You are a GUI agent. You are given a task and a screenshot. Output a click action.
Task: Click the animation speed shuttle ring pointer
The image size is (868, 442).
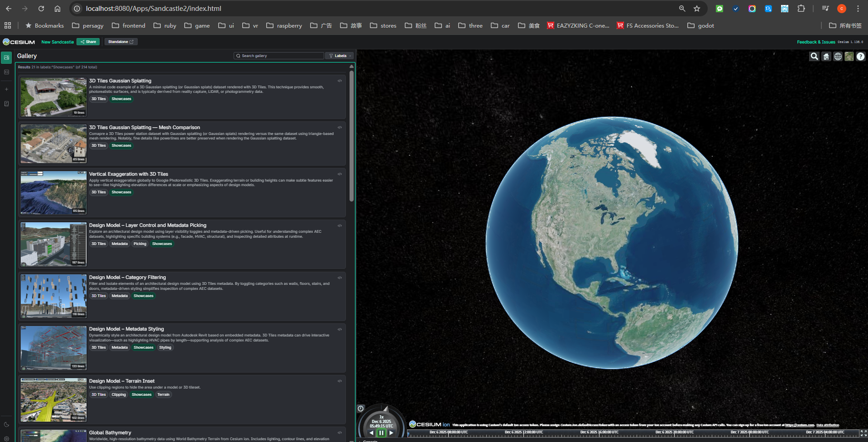coord(385,409)
